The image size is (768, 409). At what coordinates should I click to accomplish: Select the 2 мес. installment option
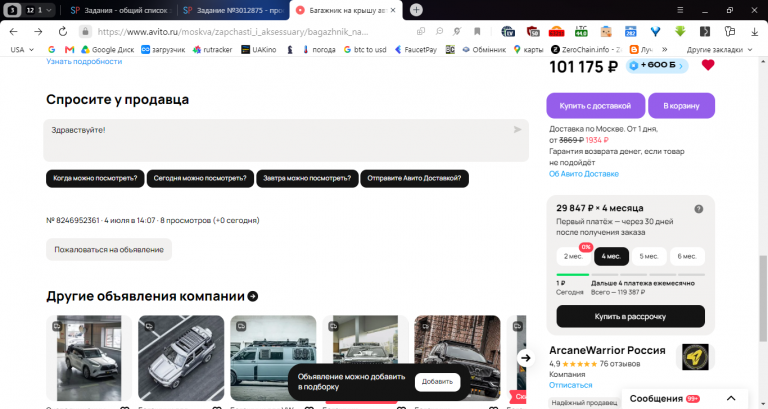tap(574, 256)
